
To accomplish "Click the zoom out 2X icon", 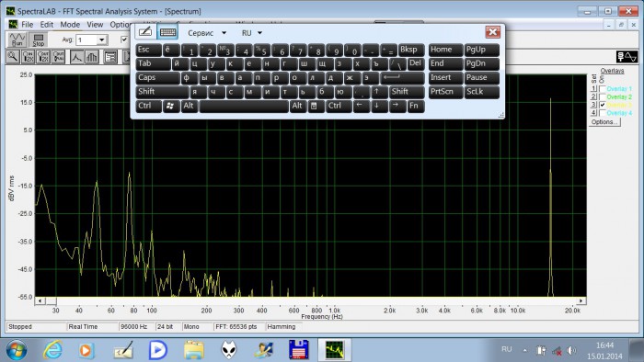I will [43, 57].
